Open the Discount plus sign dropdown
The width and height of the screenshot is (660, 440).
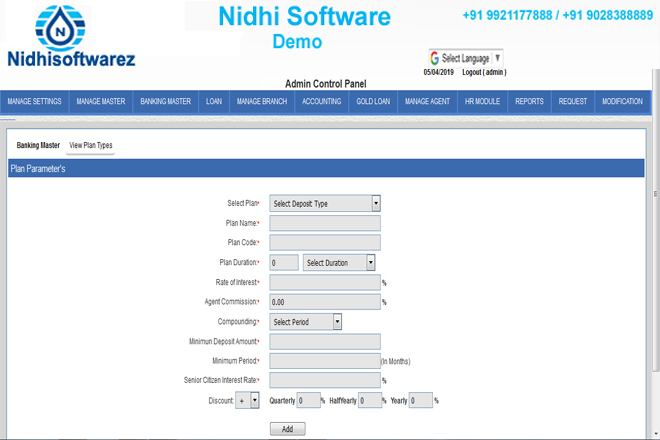(247, 400)
